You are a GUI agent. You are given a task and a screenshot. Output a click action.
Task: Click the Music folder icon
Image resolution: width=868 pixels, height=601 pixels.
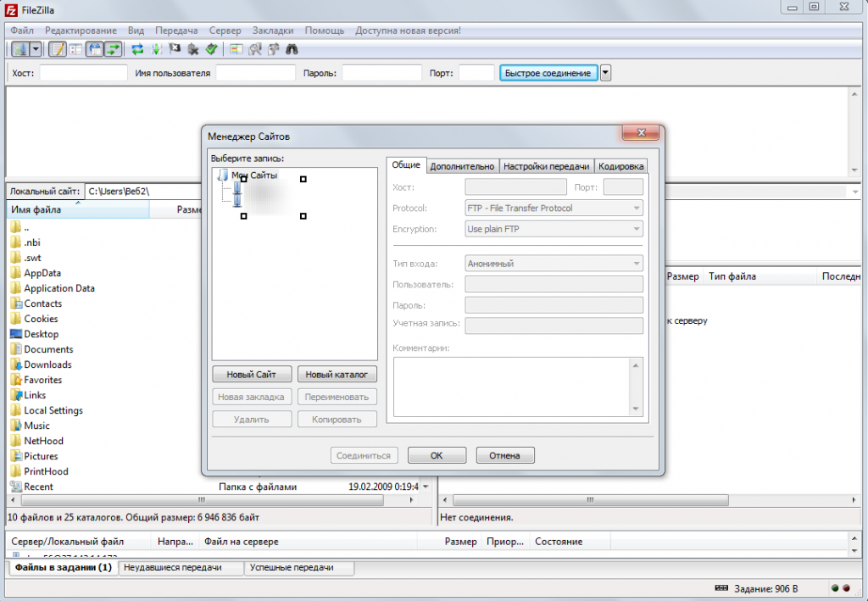click(x=15, y=426)
